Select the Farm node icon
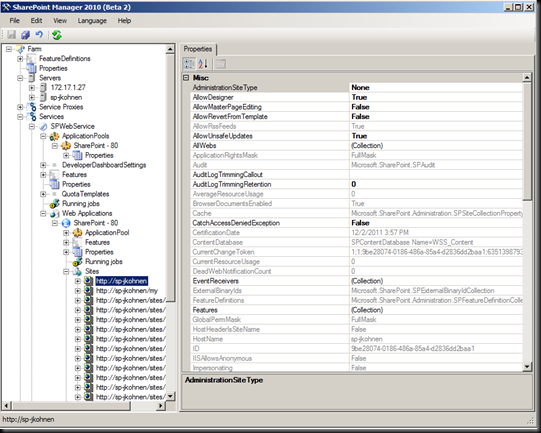This screenshot has width=541, height=433. pos(20,49)
